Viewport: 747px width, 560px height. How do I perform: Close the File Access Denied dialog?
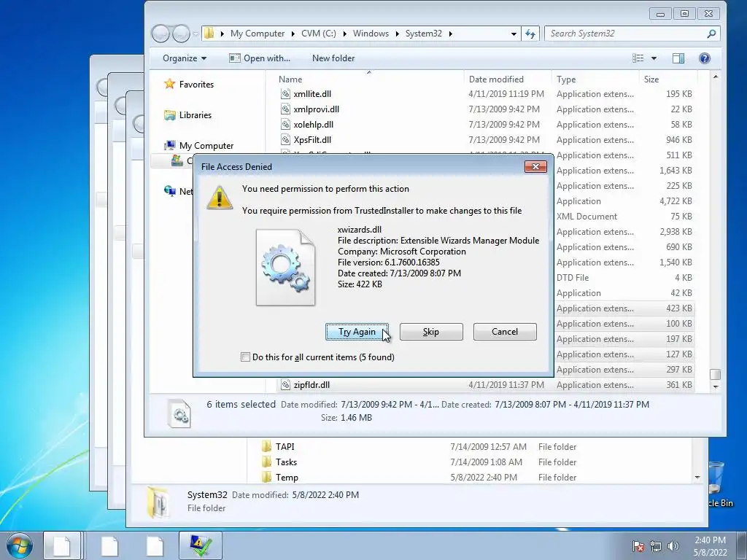(535, 167)
